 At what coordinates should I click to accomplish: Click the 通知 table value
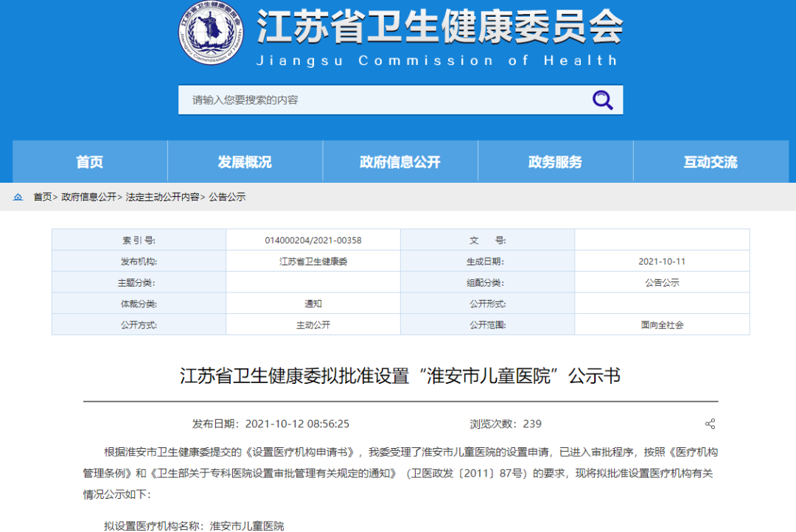(x=313, y=304)
